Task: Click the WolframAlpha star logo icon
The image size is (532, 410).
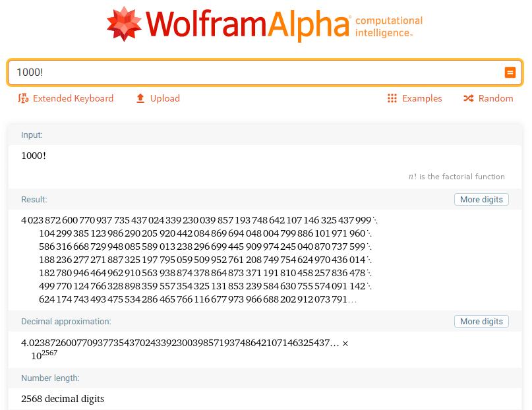Action: pyautogui.click(x=124, y=24)
